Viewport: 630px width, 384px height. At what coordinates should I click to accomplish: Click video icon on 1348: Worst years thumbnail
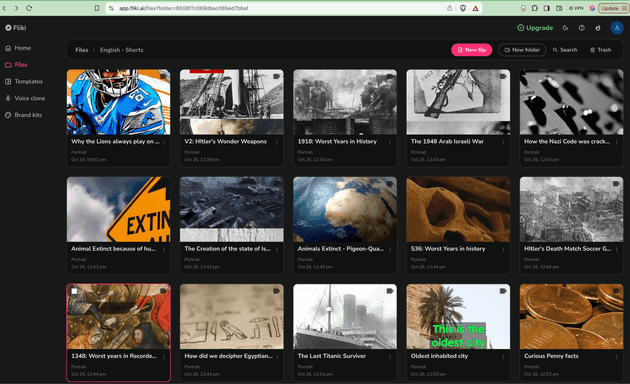(x=163, y=290)
